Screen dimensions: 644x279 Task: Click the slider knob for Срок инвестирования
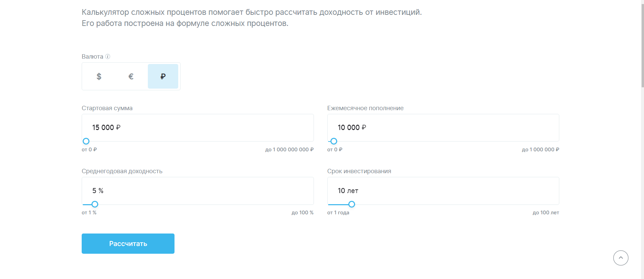tap(352, 204)
